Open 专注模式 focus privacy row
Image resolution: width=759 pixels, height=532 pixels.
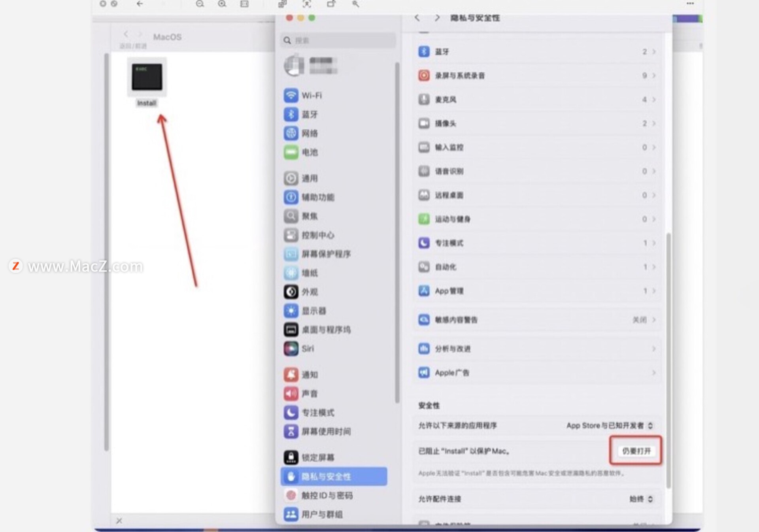coord(537,243)
